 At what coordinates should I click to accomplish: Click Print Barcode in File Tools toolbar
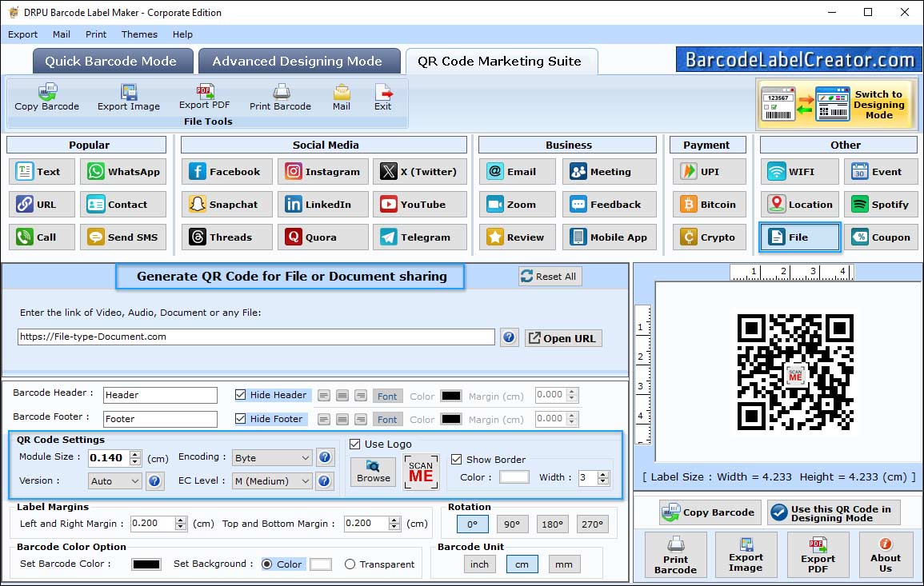click(x=280, y=98)
